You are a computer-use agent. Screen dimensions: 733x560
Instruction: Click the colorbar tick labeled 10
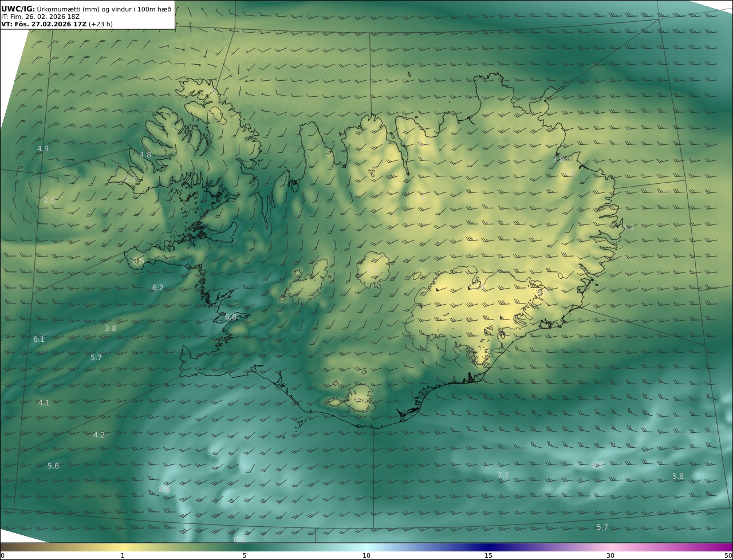366,555
